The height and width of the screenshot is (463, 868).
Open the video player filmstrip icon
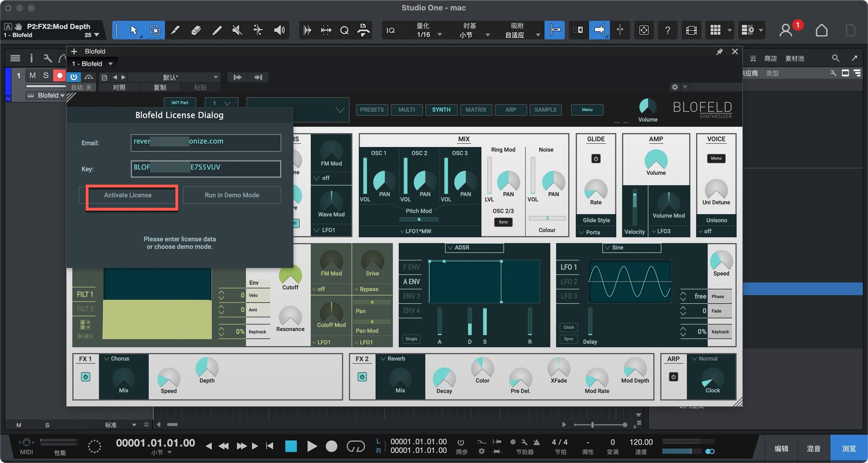click(x=691, y=30)
